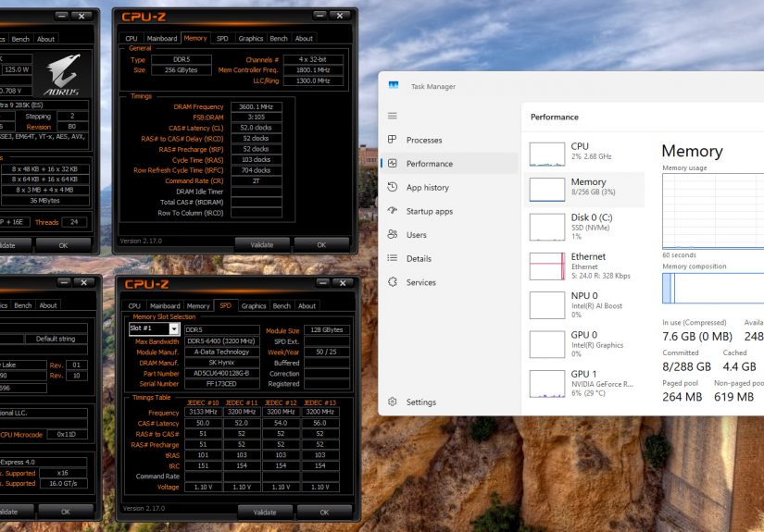
Task: Click the Memory composition bar
Action: pos(713,288)
